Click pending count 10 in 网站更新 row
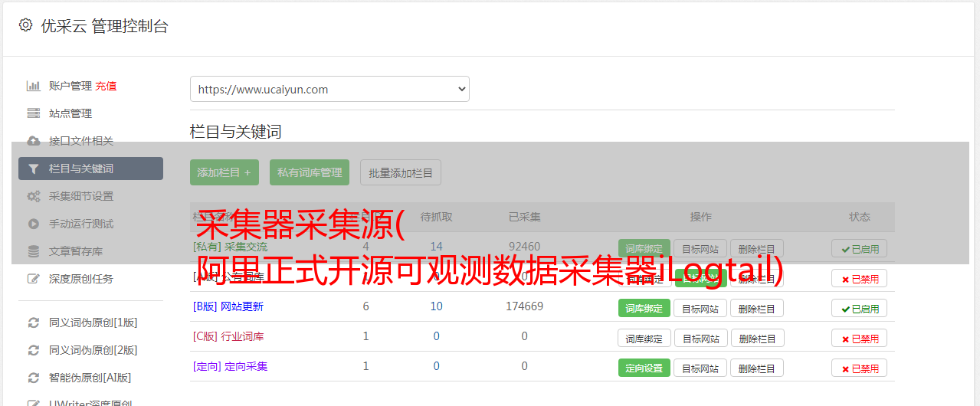The width and height of the screenshot is (980, 406). (x=437, y=306)
